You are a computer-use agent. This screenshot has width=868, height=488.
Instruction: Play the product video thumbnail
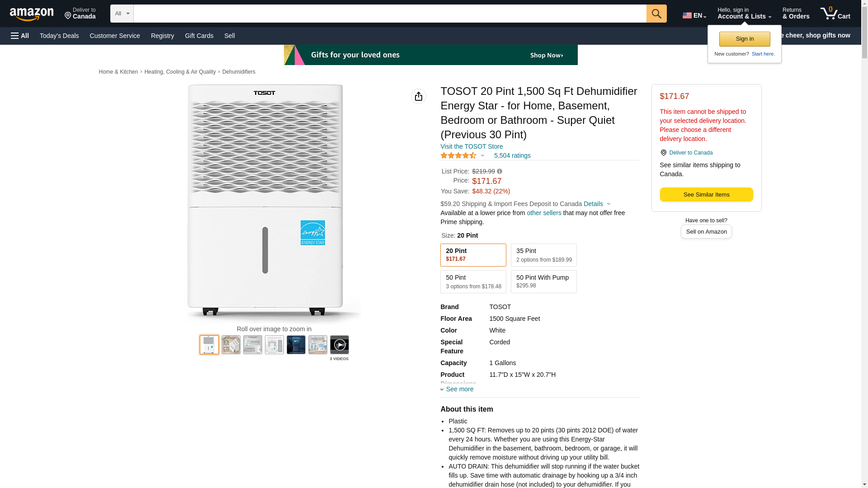[339, 345]
